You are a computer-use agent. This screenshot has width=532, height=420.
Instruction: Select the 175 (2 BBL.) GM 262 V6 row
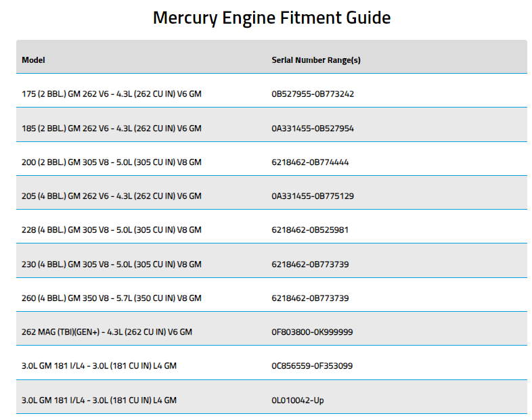(x=271, y=91)
